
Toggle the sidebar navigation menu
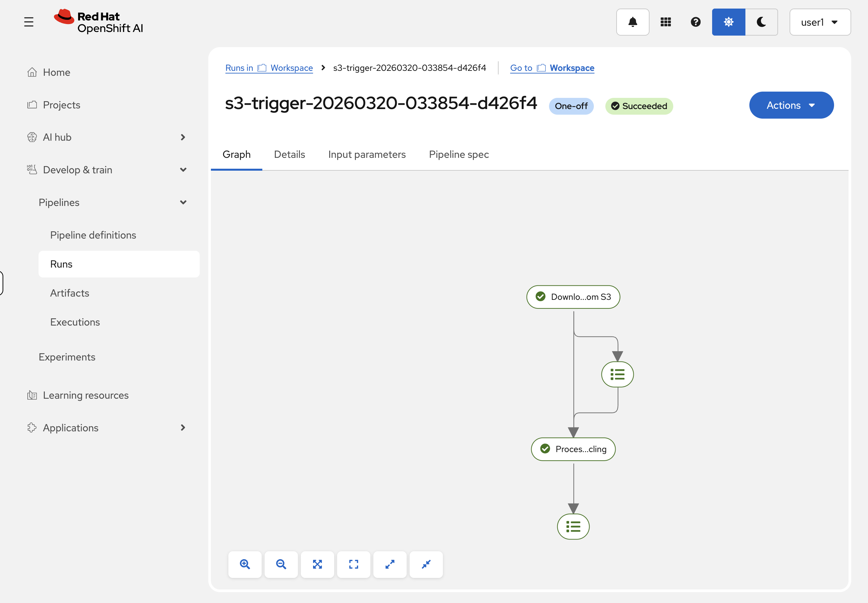pyautogui.click(x=29, y=21)
